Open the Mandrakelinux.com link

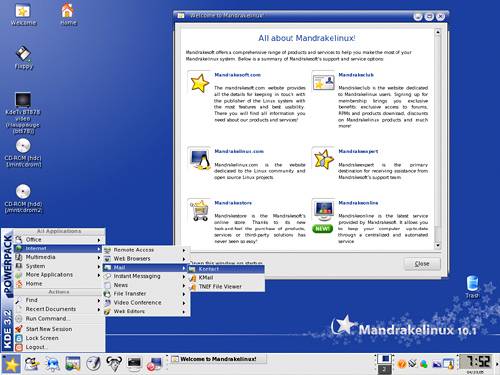(239, 151)
